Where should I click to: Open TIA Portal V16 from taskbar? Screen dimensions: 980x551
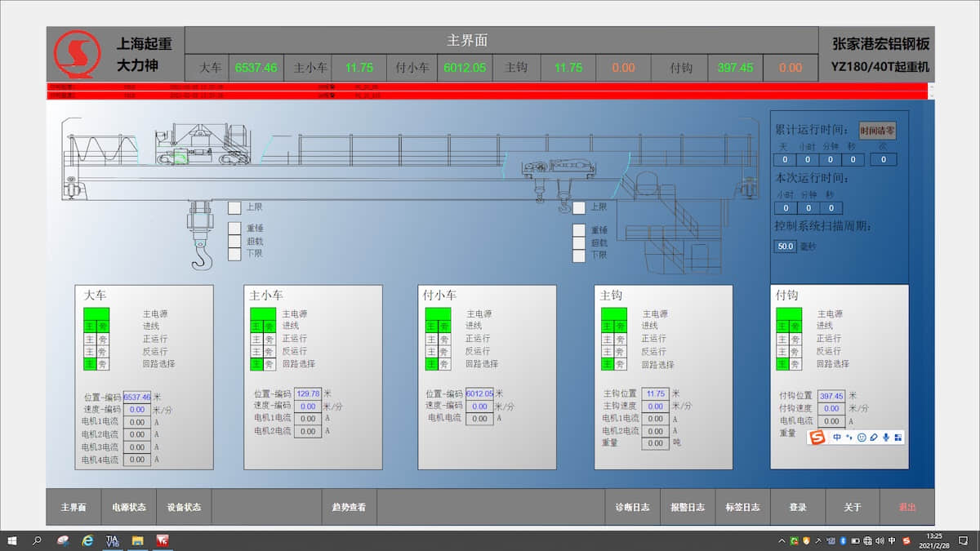(113, 540)
